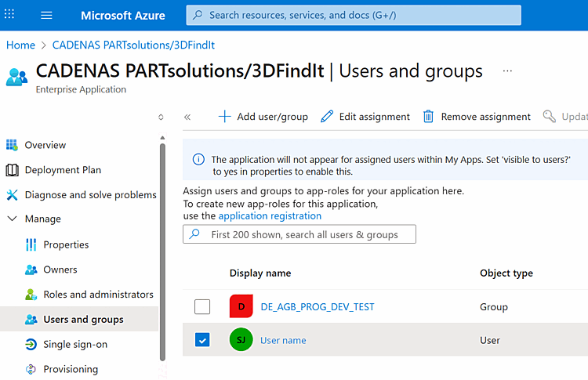This screenshot has height=380, width=588.
Task: Click Edit assignment
Action: point(365,117)
